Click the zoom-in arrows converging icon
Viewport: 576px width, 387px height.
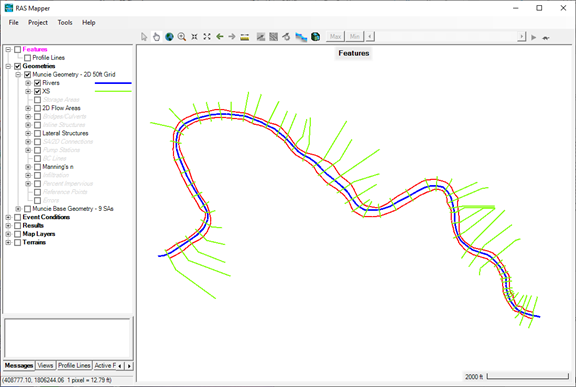pyautogui.click(x=194, y=37)
